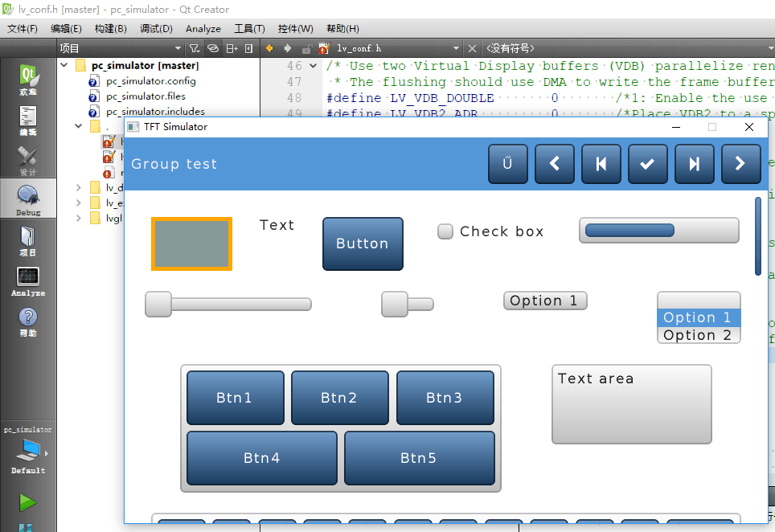Toggle the Check box in simulator
The width and height of the screenshot is (775, 532).
(x=445, y=231)
